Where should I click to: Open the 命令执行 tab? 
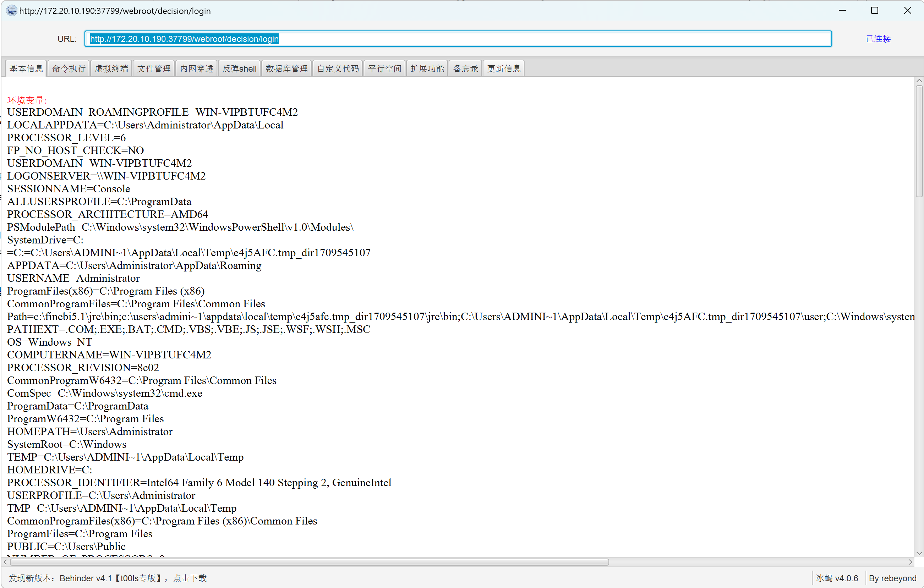point(69,68)
